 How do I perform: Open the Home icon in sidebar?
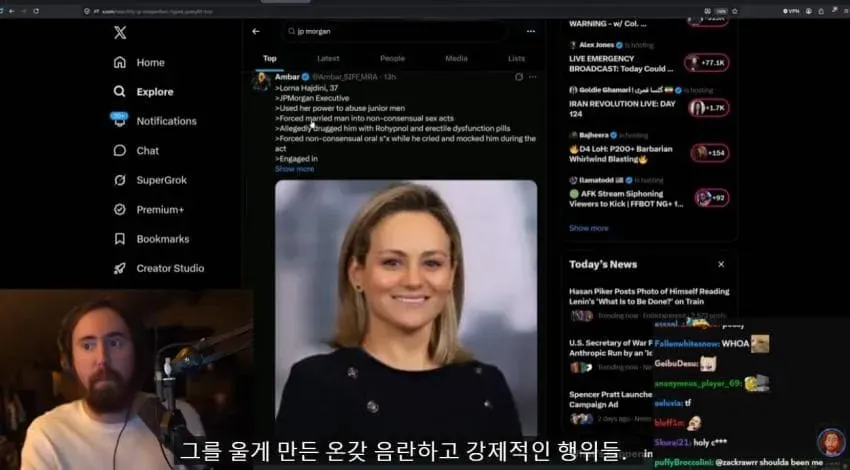point(120,62)
